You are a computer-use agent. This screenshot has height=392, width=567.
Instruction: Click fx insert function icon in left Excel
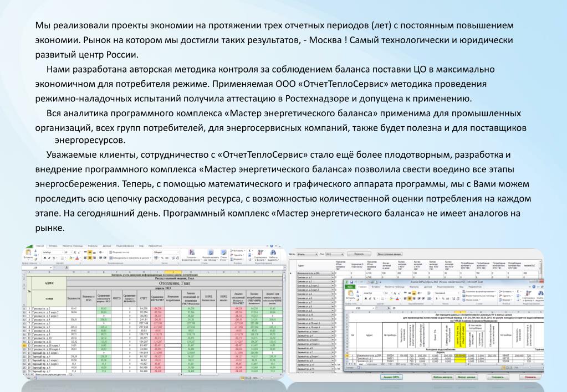click(x=67, y=267)
